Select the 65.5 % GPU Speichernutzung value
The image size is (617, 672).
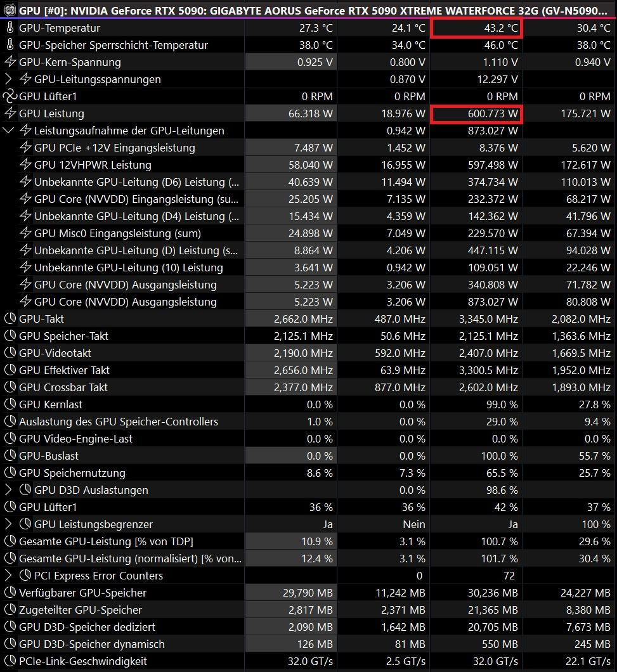pyautogui.click(x=502, y=473)
